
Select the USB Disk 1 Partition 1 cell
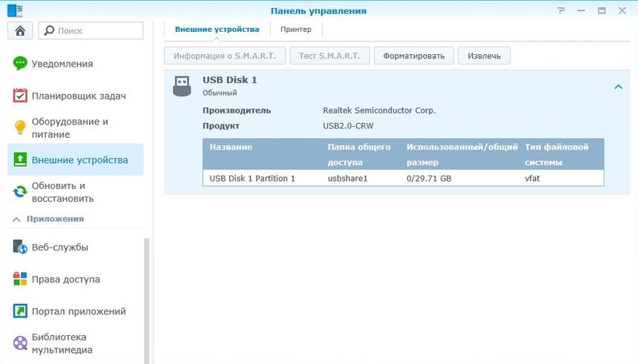coord(252,178)
